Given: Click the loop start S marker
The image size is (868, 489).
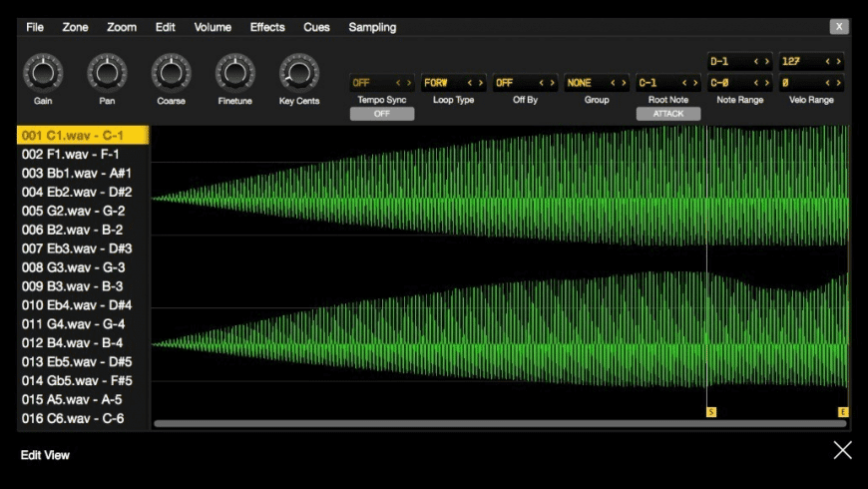Looking at the screenshot, I should (711, 411).
